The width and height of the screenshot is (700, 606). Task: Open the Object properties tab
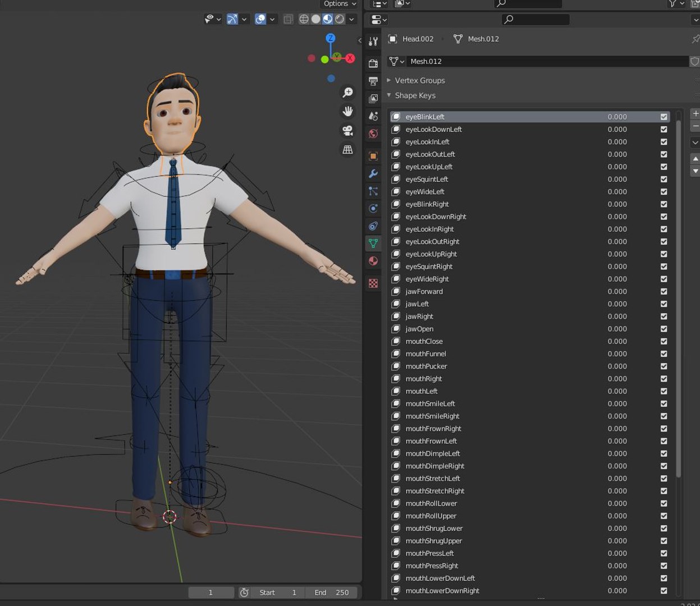click(x=373, y=156)
